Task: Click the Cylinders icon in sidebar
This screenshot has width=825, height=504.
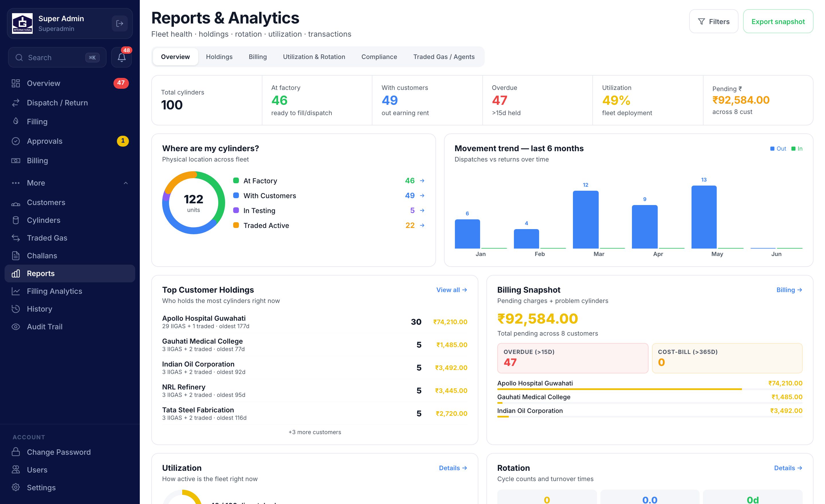Action: (x=16, y=220)
